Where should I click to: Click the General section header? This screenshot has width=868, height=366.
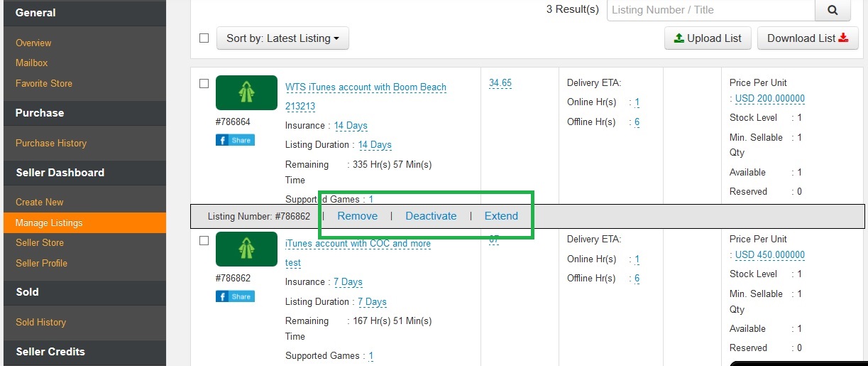click(x=35, y=12)
